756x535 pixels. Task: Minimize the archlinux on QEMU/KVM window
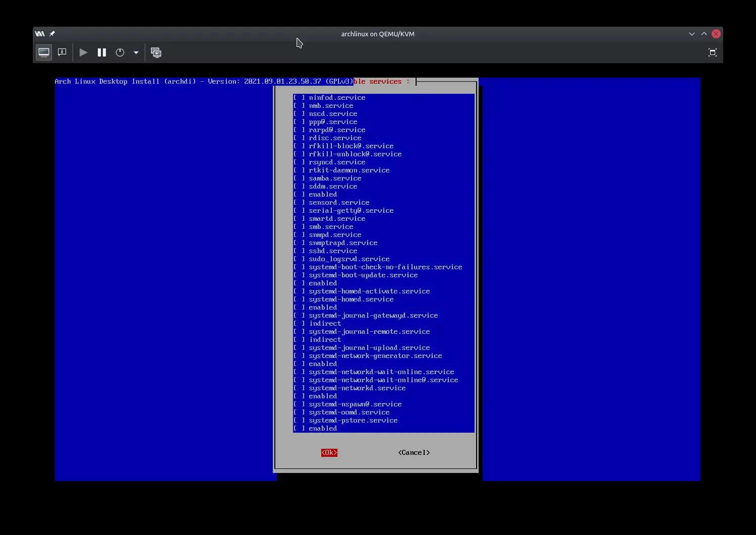tap(691, 34)
